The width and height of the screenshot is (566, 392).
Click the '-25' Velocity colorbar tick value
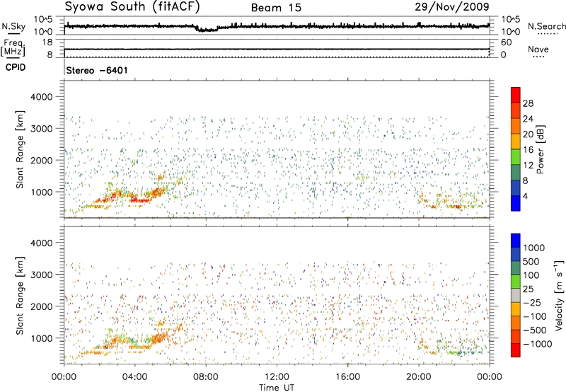coord(532,302)
